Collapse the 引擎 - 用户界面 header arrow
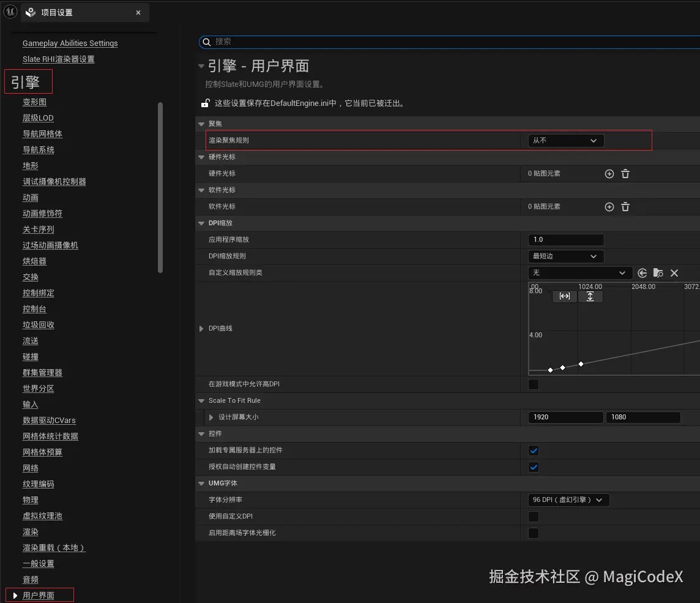This screenshot has width=700, height=603. click(x=201, y=66)
